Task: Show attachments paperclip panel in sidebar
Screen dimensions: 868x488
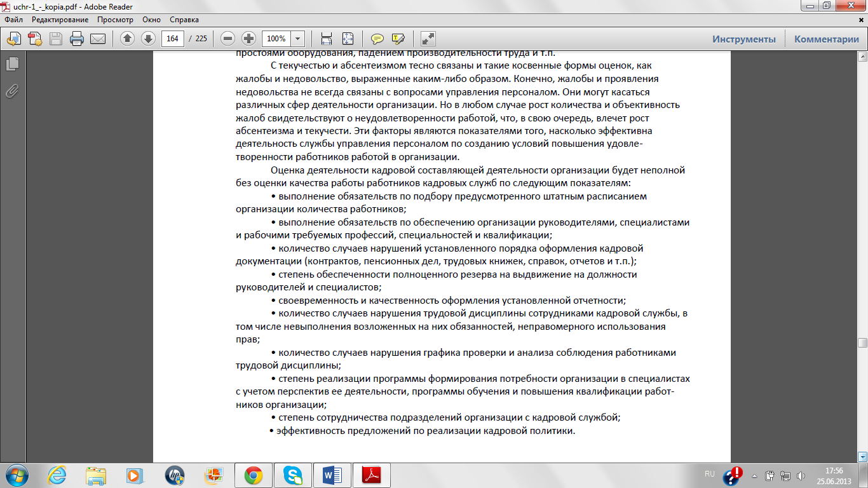Action: point(12,91)
